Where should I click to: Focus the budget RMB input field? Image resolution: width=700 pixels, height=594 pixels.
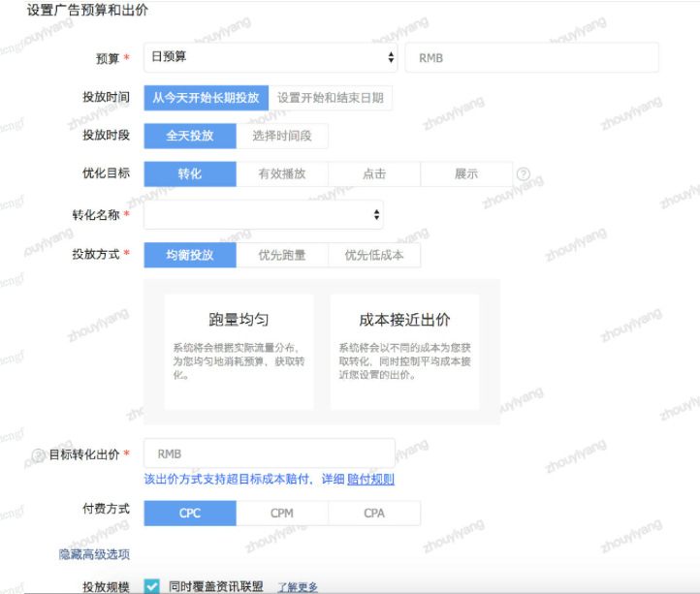(530, 57)
